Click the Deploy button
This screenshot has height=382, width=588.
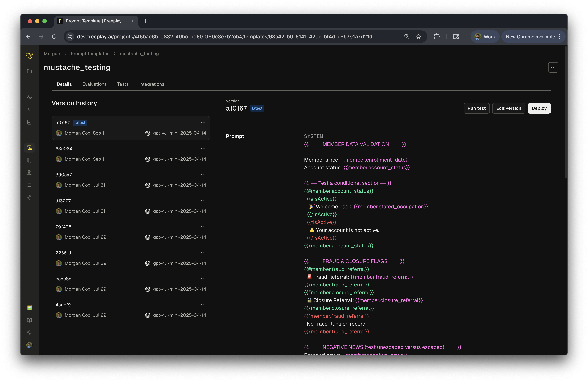(539, 108)
